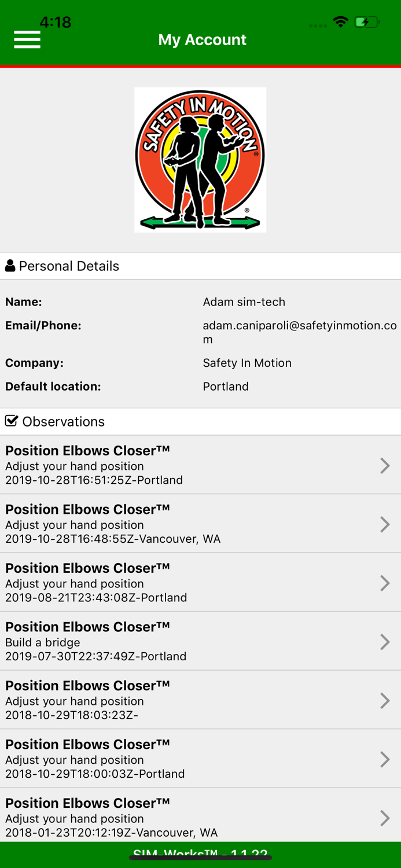Tap chevron for 2018-01-23 Vancouver observation
The image size is (401, 868).
click(x=385, y=818)
